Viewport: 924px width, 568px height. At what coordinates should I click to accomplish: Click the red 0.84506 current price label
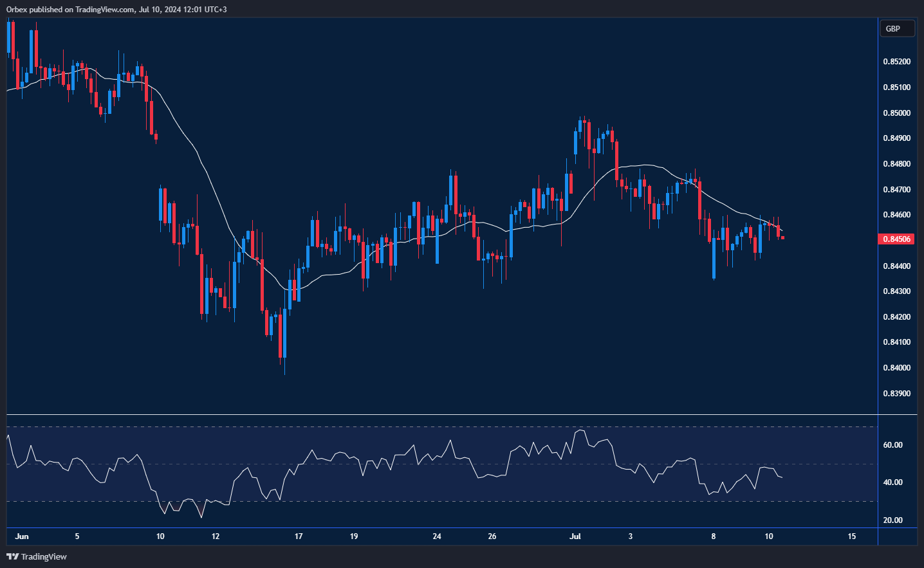[x=896, y=239]
